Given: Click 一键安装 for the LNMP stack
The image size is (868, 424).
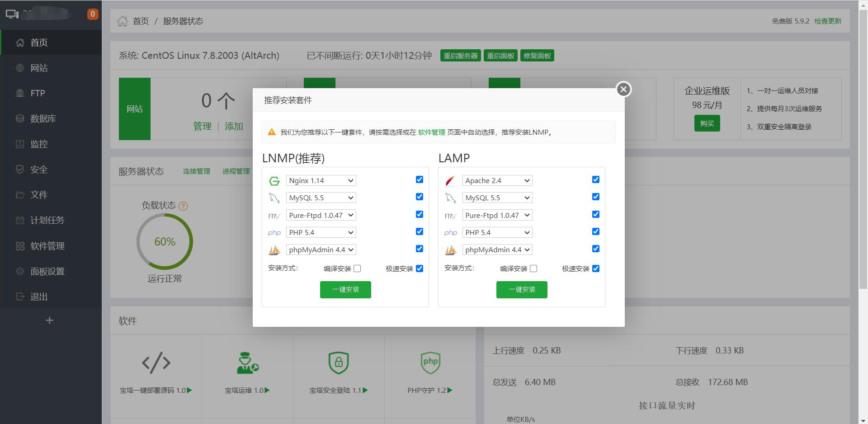Looking at the screenshot, I should 345,289.
